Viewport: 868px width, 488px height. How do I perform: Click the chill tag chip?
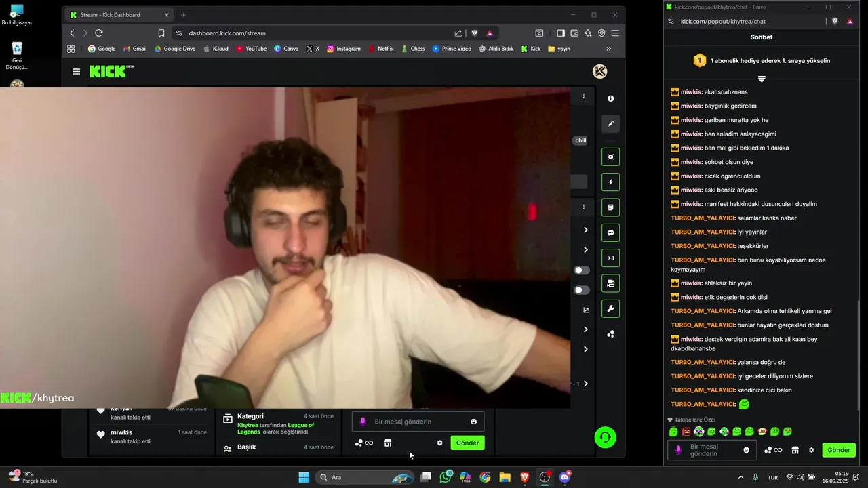tap(580, 140)
